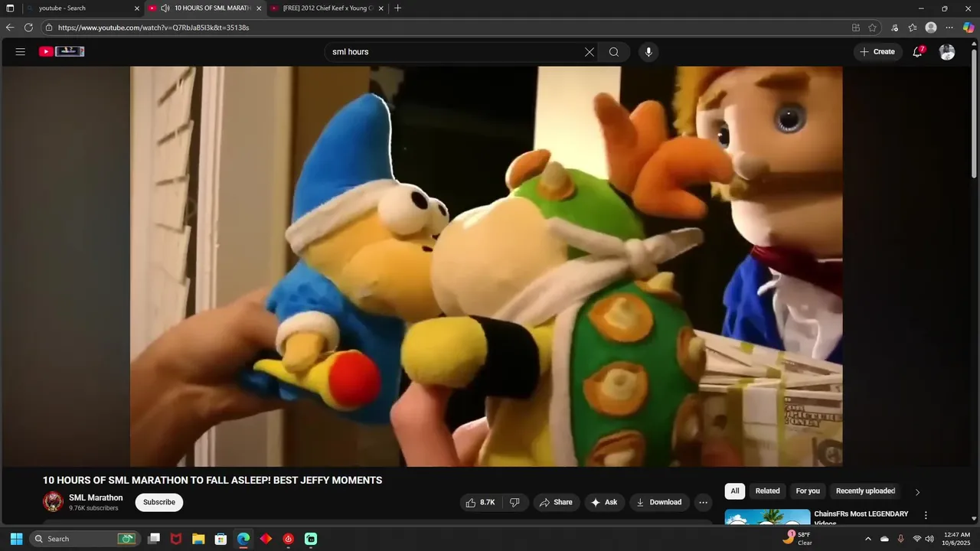
Task: Open Edge browser profile
Action: pyautogui.click(x=931, y=28)
